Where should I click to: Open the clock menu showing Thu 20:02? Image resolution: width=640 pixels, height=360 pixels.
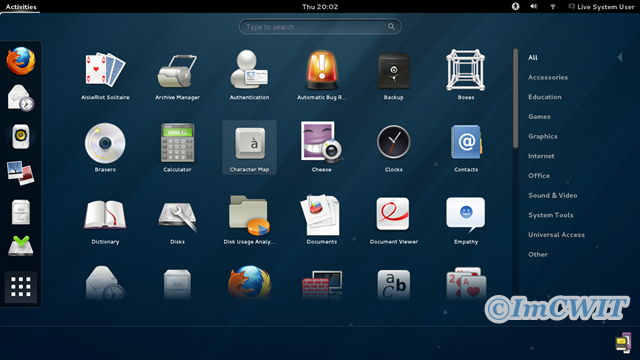pyautogui.click(x=320, y=7)
